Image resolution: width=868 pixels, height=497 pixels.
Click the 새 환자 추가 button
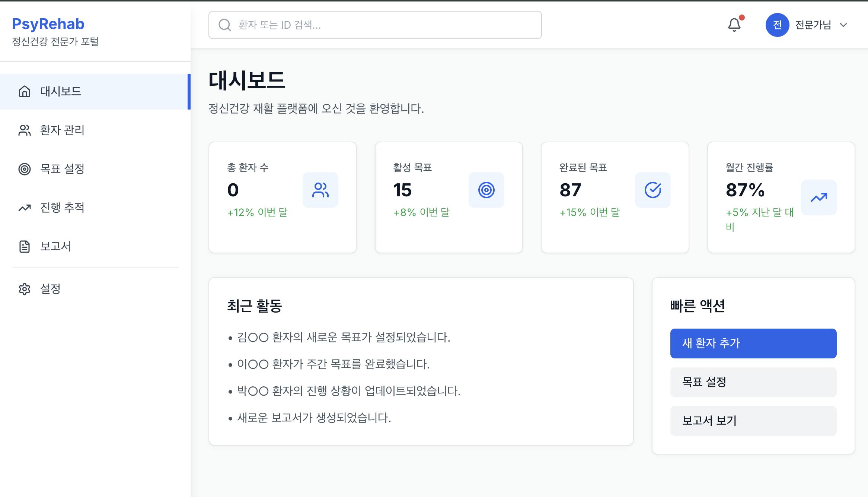(753, 344)
